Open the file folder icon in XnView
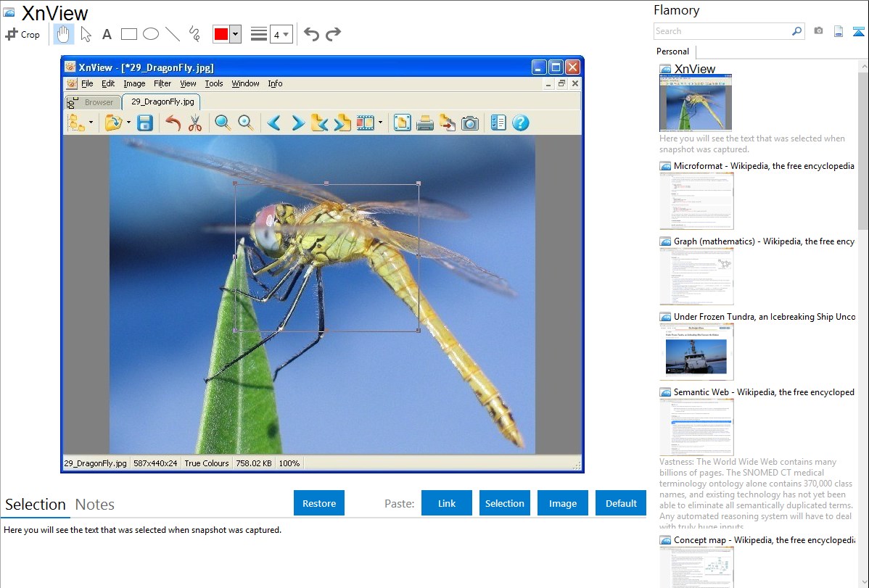The width and height of the screenshot is (869, 588). pyautogui.click(x=113, y=123)
